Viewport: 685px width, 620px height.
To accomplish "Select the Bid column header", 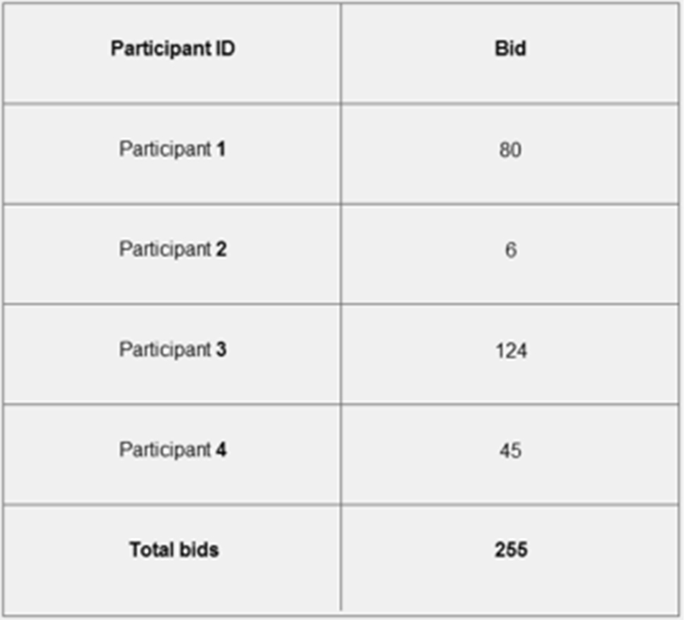I will coord(510,53).
